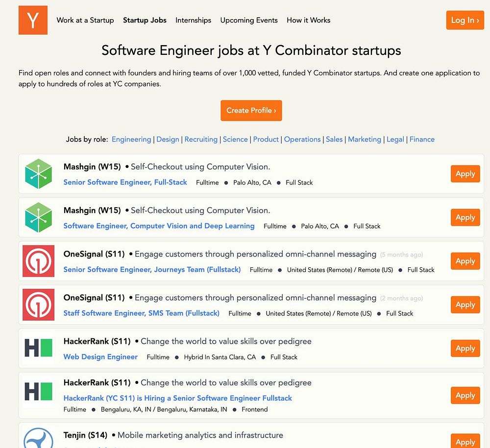The height and width of the screenshot is (448, 490).
Task: Click Mashgin logo on Computer Vision job row
Action: (x=38, y=217)
